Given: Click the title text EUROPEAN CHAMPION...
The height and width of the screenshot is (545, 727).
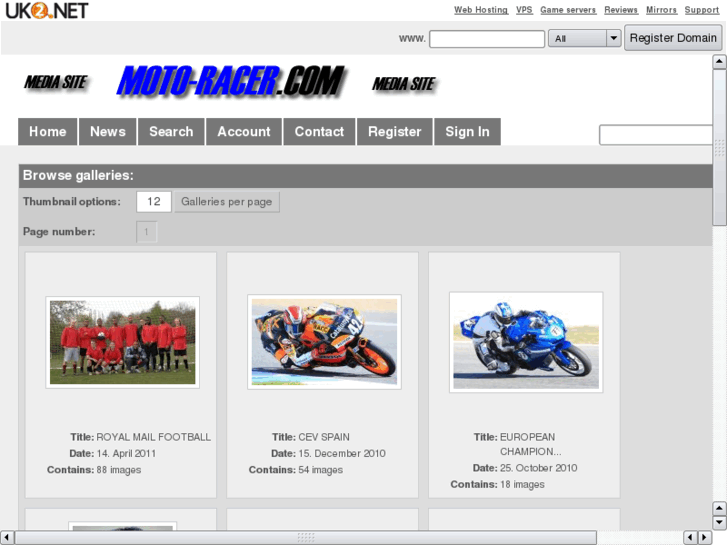Looking at the screenshot, I should [x=530, y=444].
